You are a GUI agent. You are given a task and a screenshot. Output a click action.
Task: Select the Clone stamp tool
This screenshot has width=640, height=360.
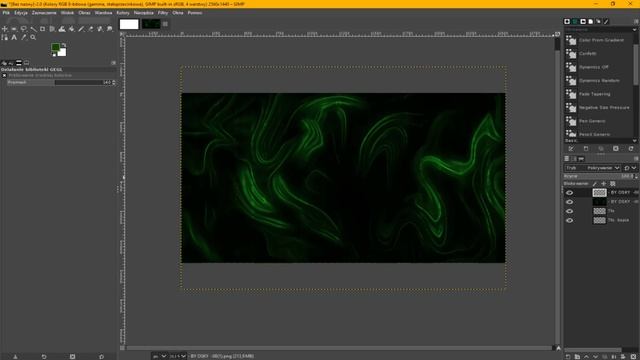coord(100,29)
